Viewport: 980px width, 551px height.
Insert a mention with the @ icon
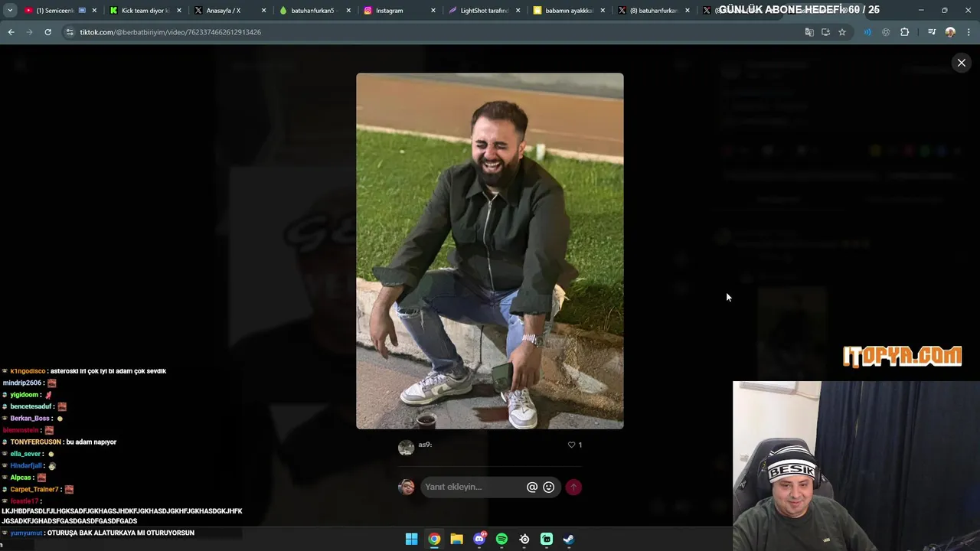pyautogui.click(x=532, y=487)
